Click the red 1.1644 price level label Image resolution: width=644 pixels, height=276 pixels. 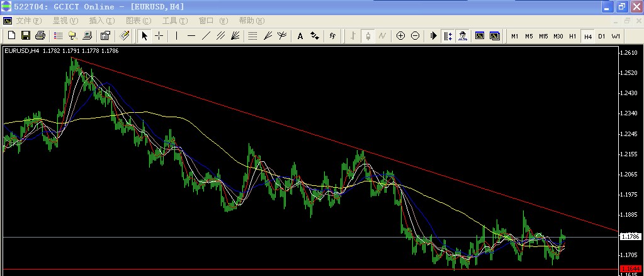[x=630, y=268]
